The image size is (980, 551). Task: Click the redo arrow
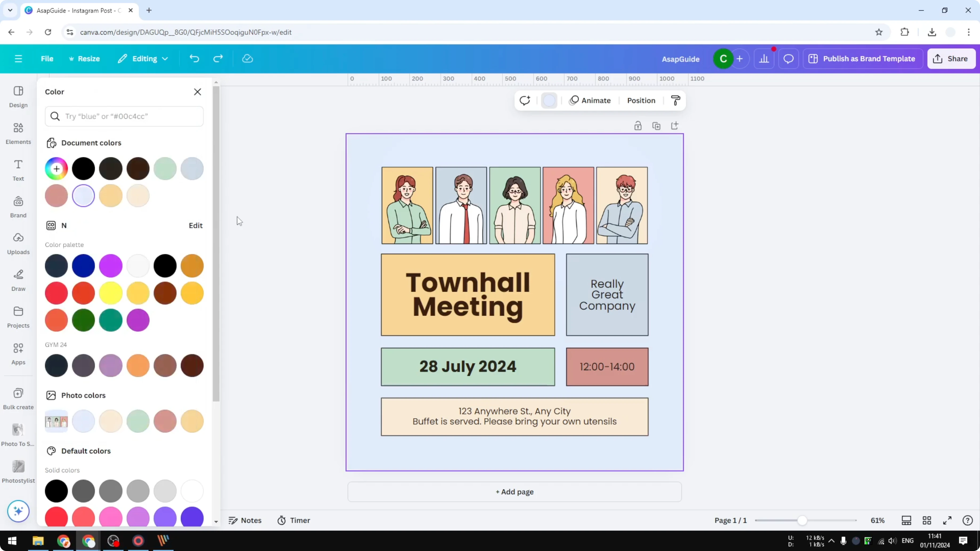click(218, 59)
